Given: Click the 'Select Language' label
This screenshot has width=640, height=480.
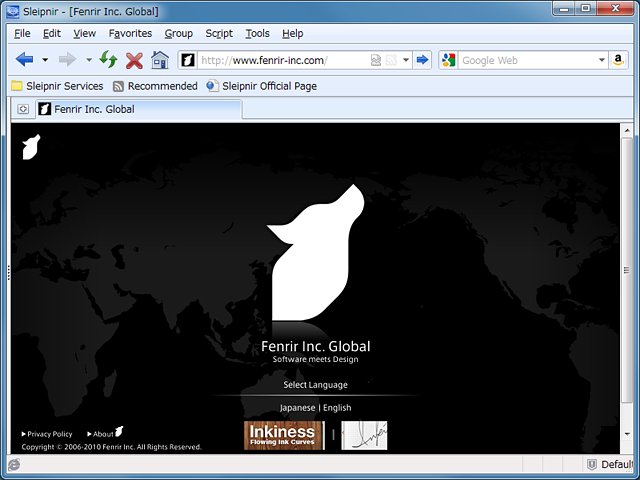Looking at the screenshot, I should click(316, 385).
